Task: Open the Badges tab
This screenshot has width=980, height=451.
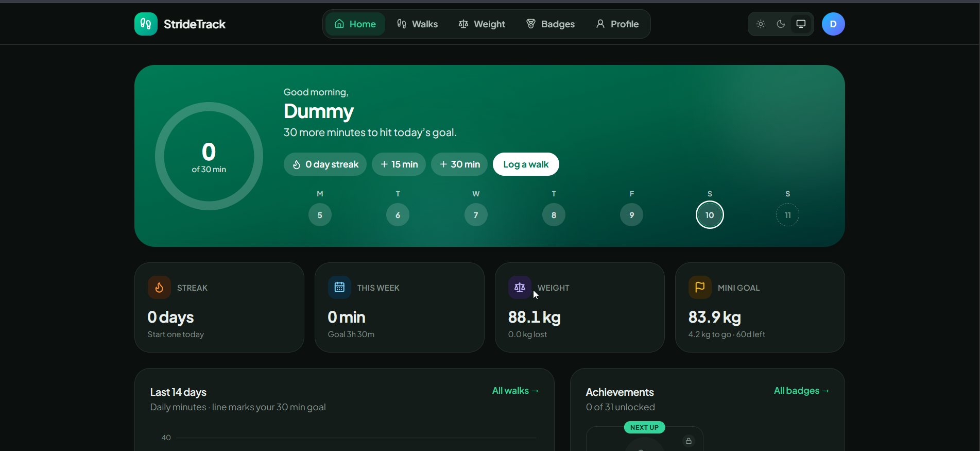Action: point(551,24)
